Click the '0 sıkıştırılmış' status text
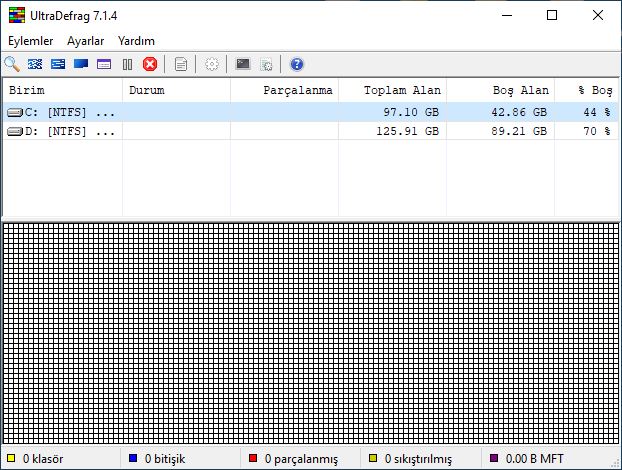This screenshot has height=470, width=622. click(418, 459)
